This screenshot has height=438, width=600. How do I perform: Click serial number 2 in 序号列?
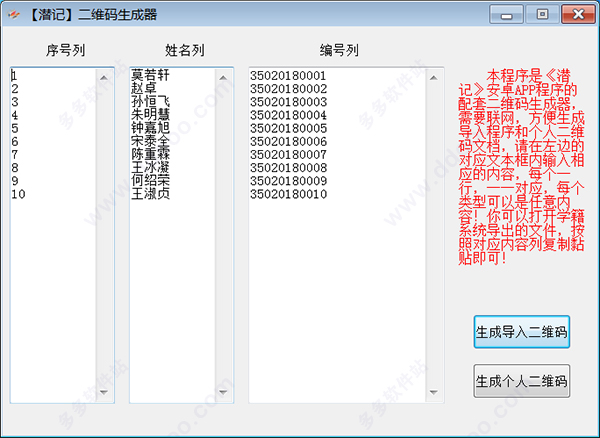(x=15, y=89)
